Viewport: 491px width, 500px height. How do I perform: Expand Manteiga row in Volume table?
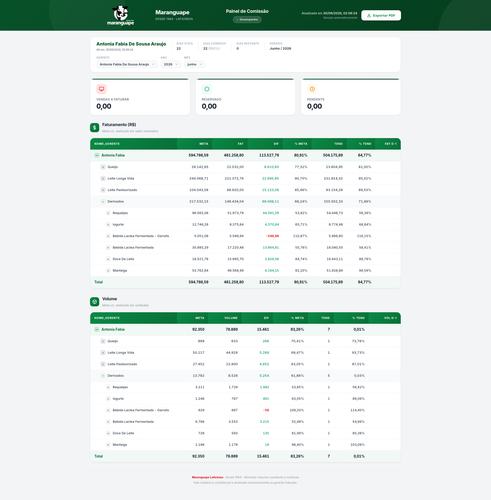(108, 445)
